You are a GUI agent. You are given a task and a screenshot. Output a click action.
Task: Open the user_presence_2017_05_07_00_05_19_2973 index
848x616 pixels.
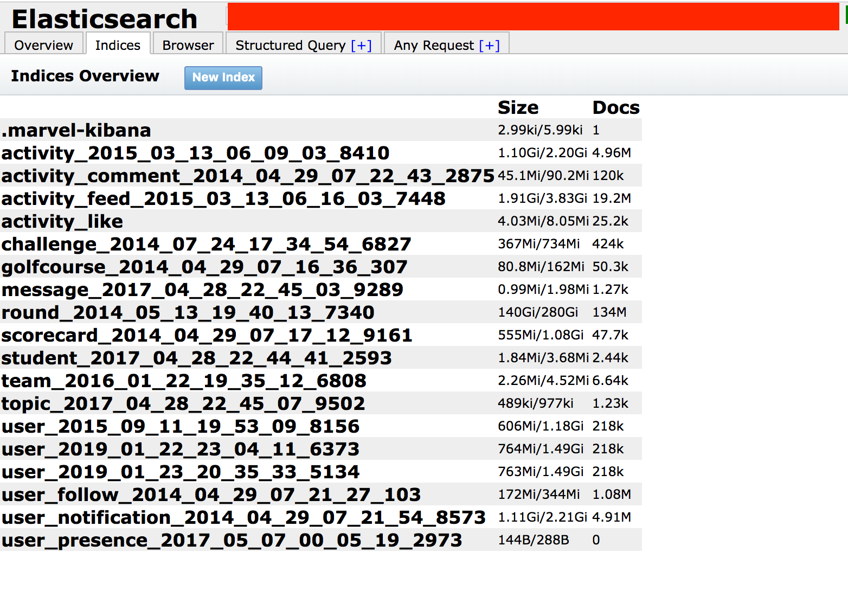232,540
